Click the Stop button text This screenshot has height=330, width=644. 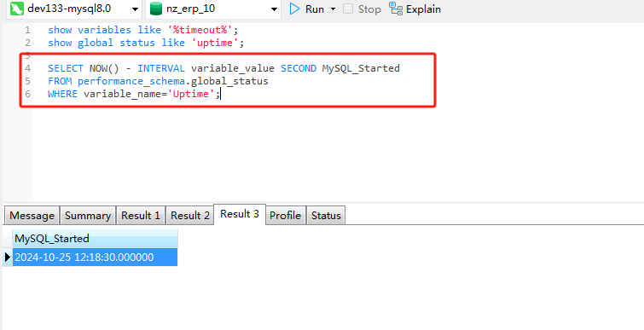pyautogui.click(x=369, y=9)
